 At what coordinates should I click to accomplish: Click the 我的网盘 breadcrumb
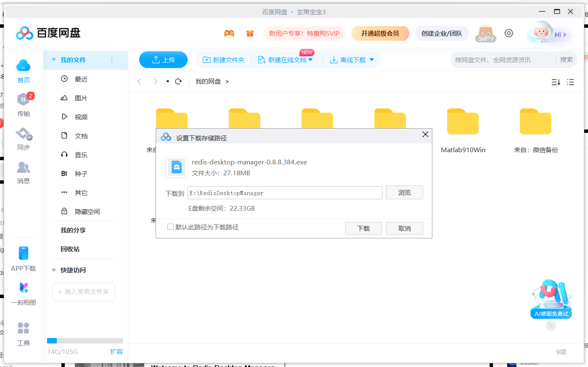coord(208,82)
